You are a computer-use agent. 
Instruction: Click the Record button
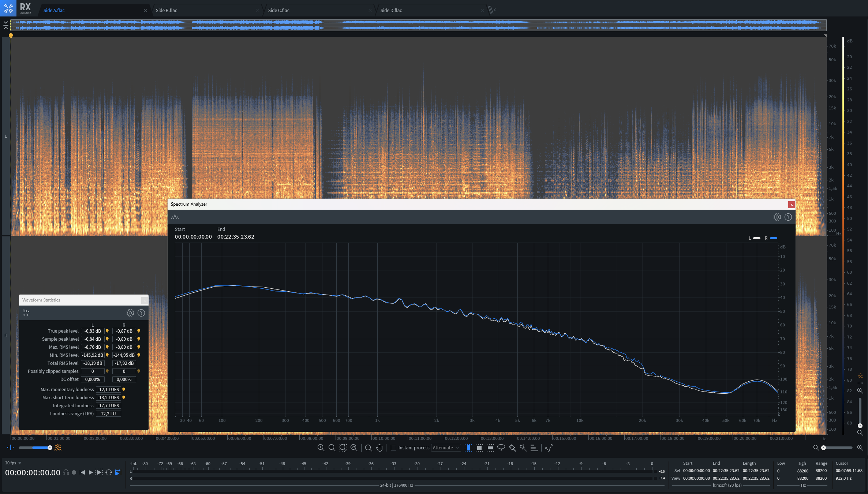click(74, 472)
